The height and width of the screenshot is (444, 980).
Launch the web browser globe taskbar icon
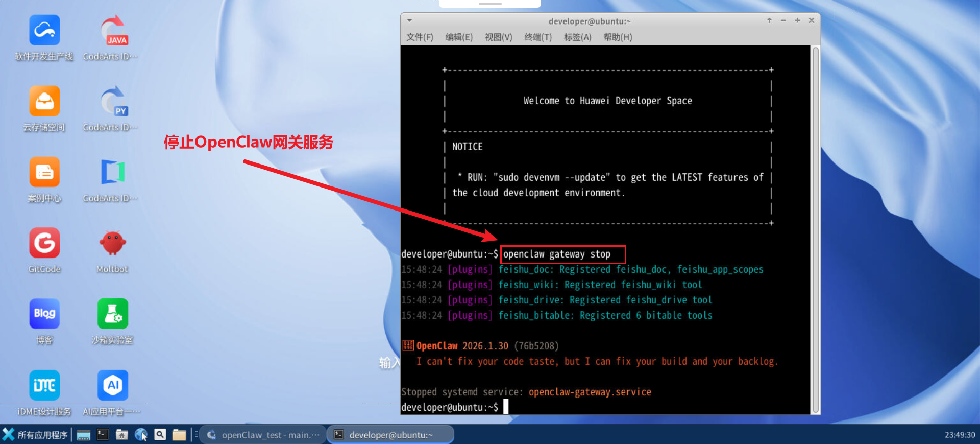point(141,435)
